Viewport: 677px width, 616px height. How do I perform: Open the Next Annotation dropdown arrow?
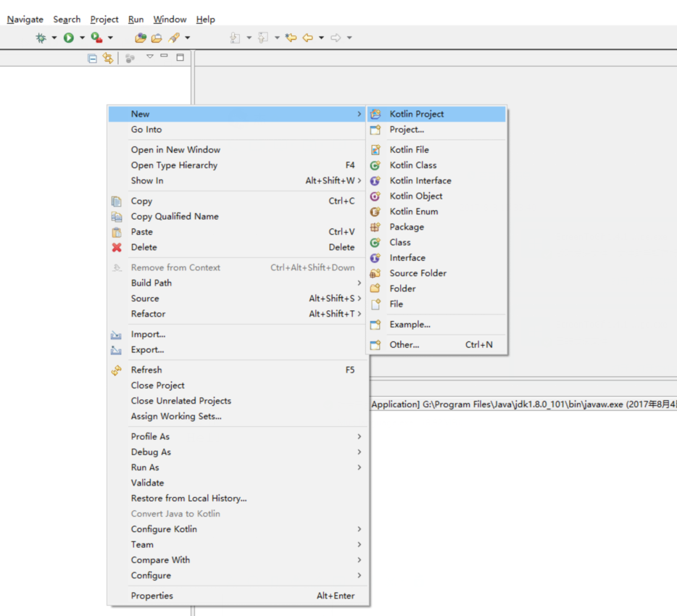coord(249,38)
